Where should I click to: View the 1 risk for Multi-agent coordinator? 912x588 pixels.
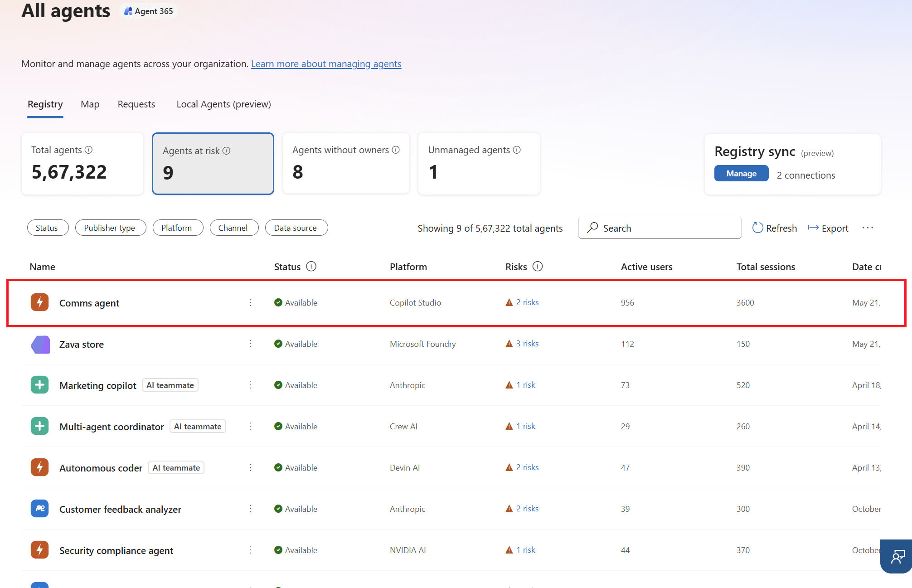click(x=520, y=426)
